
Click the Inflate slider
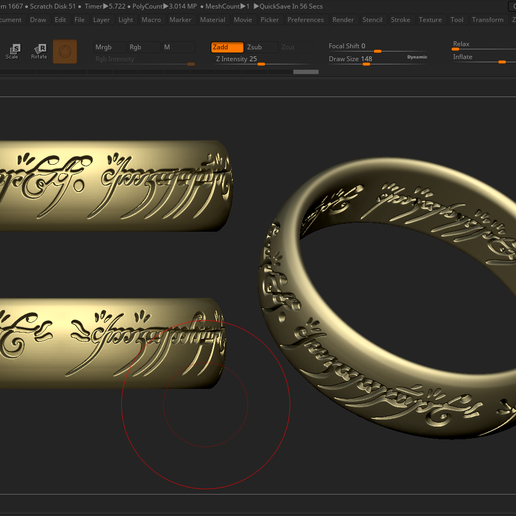484,58
